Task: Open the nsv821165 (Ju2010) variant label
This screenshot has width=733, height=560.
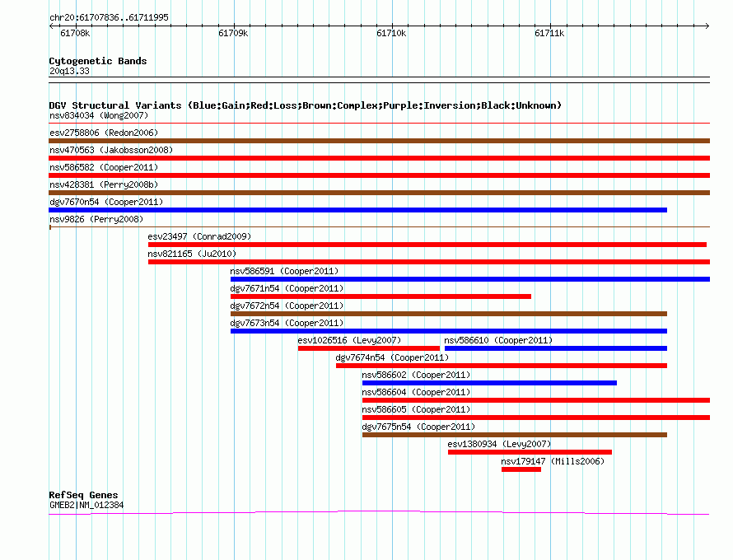Action: pos(192,254)
